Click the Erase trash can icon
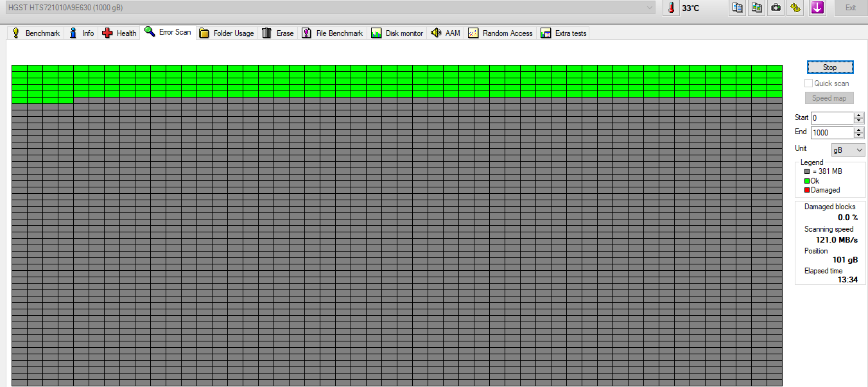This screenshot has width=868, height=387. pyautogui.click(x=266, y=33)
